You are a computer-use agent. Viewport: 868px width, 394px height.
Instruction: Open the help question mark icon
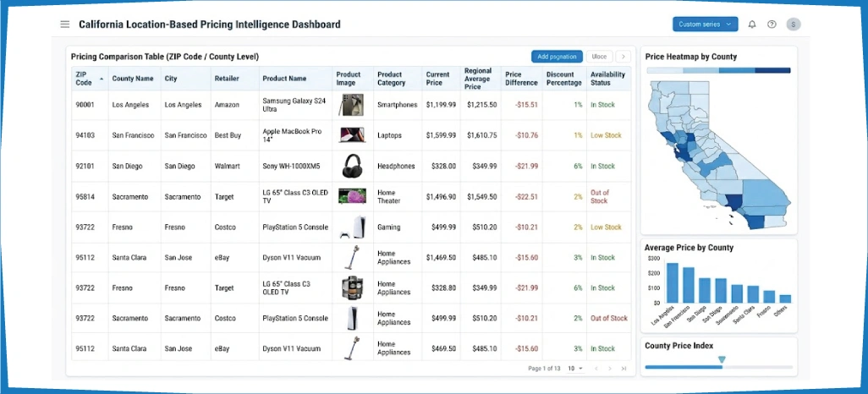coord(772,25)
